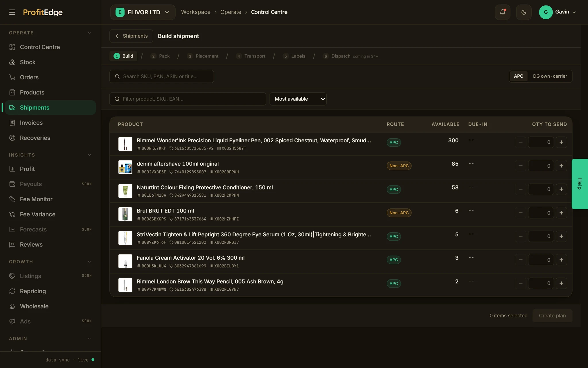Click the Orders cart icon
Screen dimensions: 588x368
pos(12,77)
